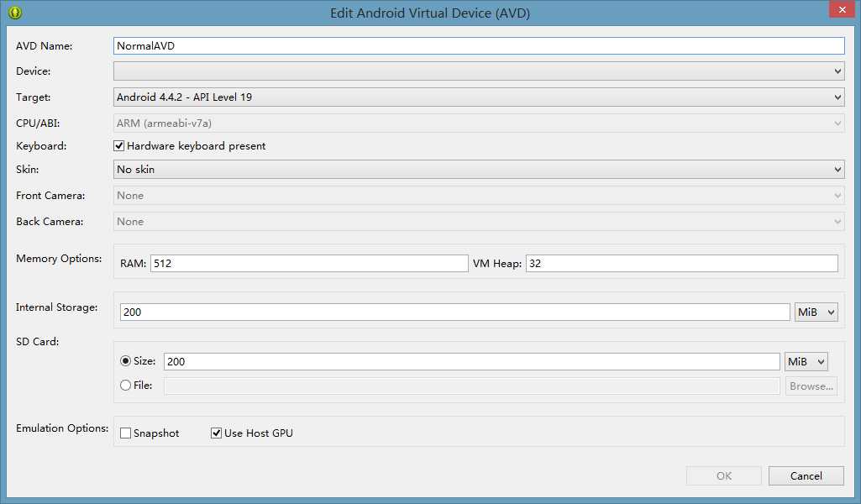Open the Front Camera dropdown
This screenshot has height=504, width=861.
click(x=478, y=196)
